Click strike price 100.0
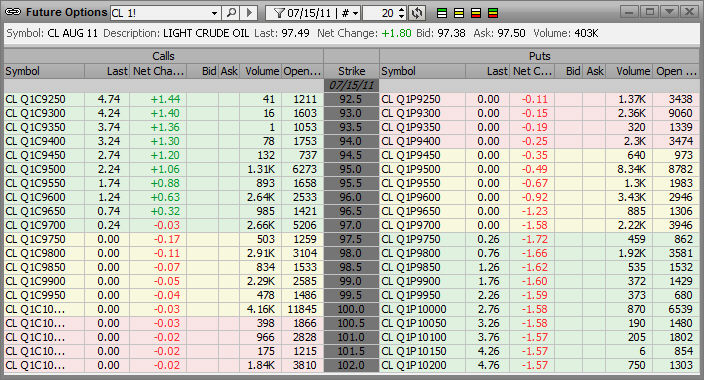Viewport: 704px width, 380px height. 352,309
